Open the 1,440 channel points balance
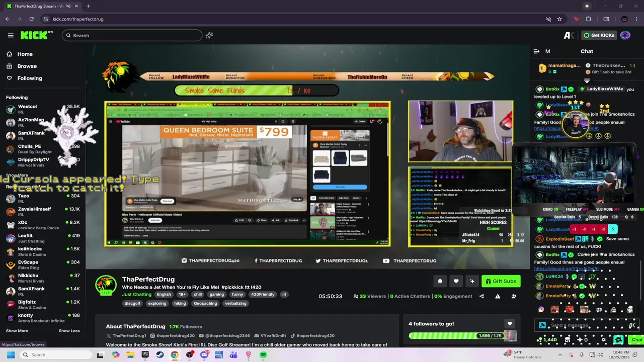This screenshot has width=644, height=362. tap(547, 340)
